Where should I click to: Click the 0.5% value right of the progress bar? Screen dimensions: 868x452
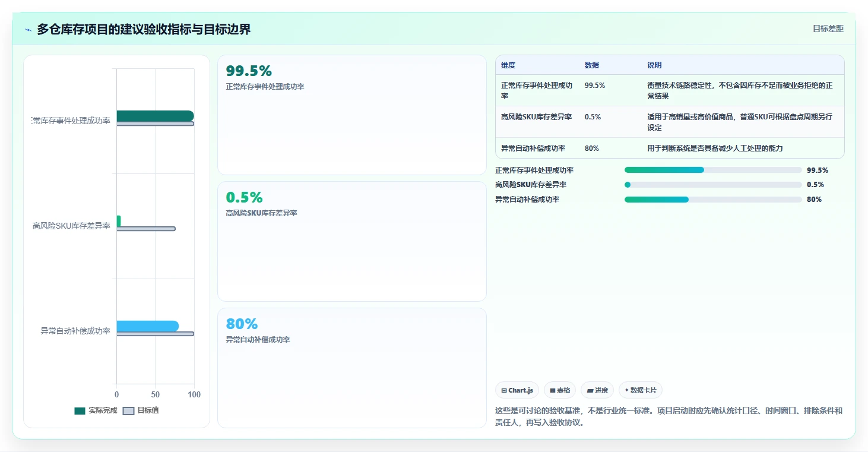point(815,185)
